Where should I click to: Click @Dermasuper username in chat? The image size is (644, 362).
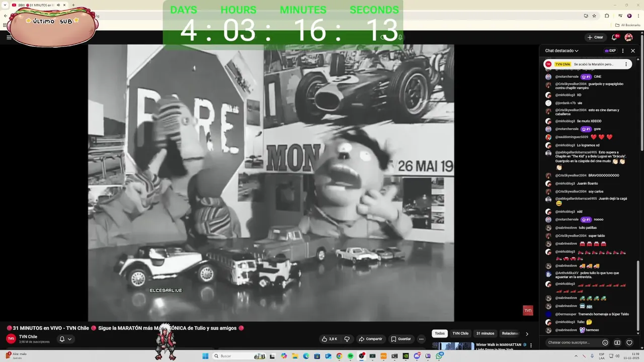(x=566, y=314)
